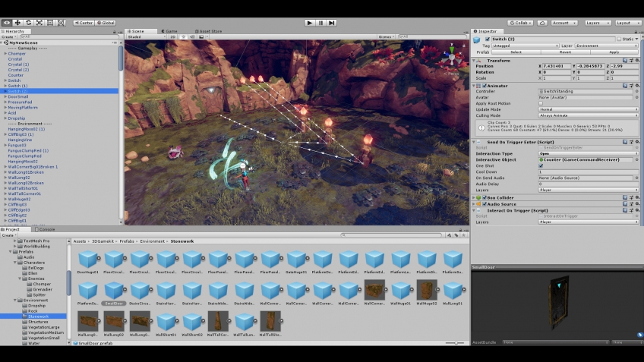This screenshot has height=362, width=644.
Task: Click the Hierarchy vertical scrollbar
Action: 121,58
